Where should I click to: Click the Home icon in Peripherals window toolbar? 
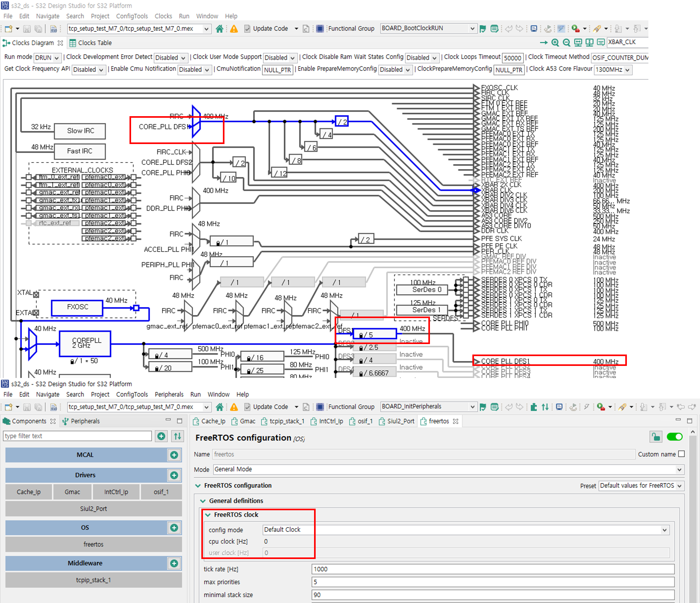point(220,407)
